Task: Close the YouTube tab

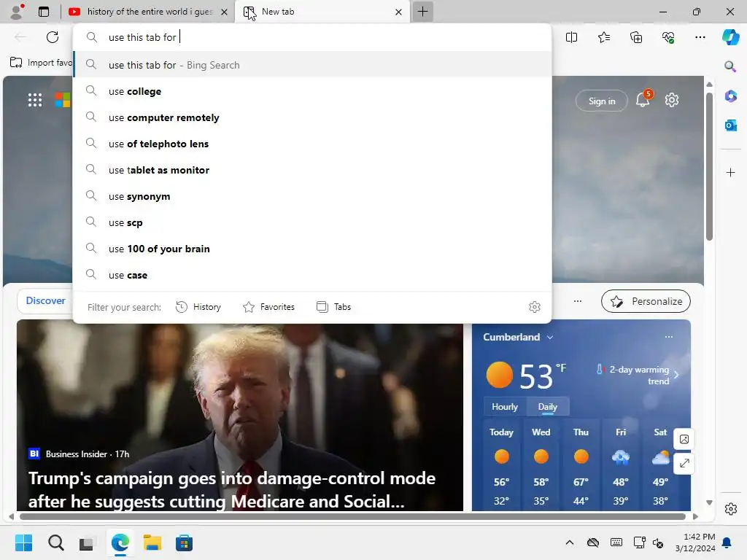Action: pos(225,12)
